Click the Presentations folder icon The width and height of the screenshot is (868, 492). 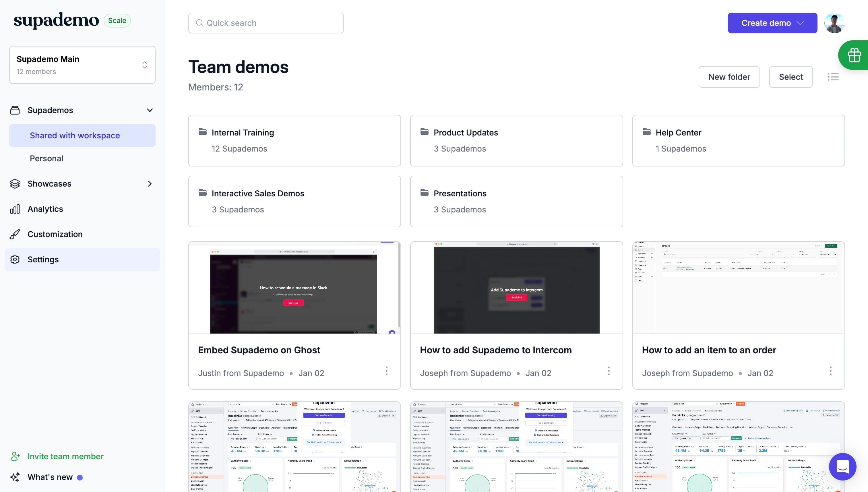coord(424,193)
